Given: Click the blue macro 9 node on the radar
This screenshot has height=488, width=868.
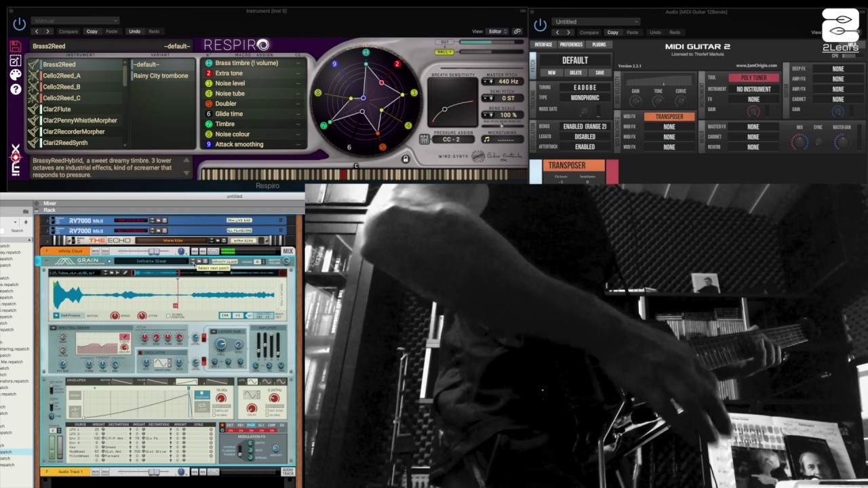Looking at the screenshot, I should coord(334,64).
